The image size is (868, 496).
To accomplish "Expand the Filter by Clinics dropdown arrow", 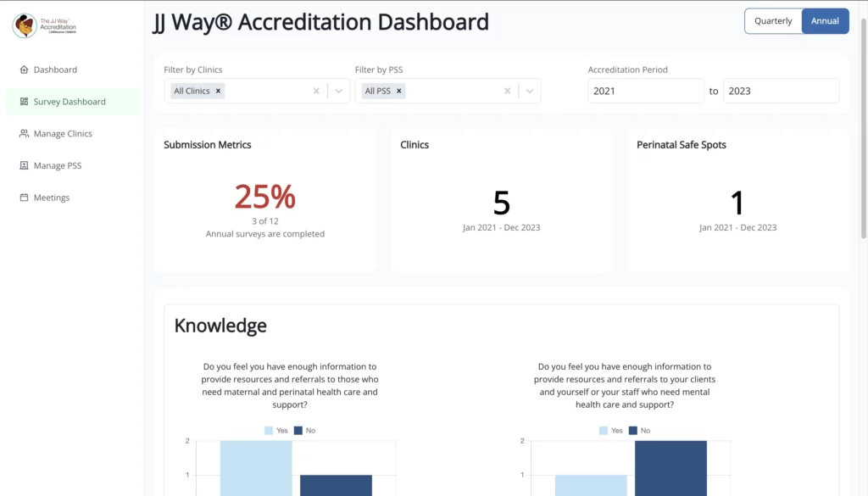I will pos(339,91).
